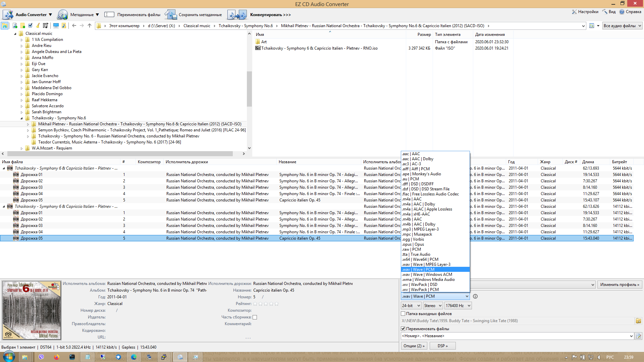Open the Справка help menu
The image size is (644, 362).
[x=630, y=12]
